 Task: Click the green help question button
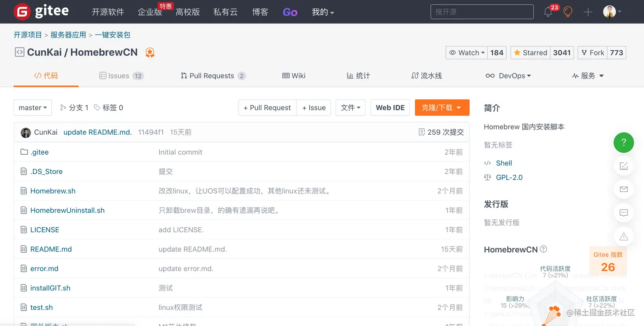[x=624, y=142]
